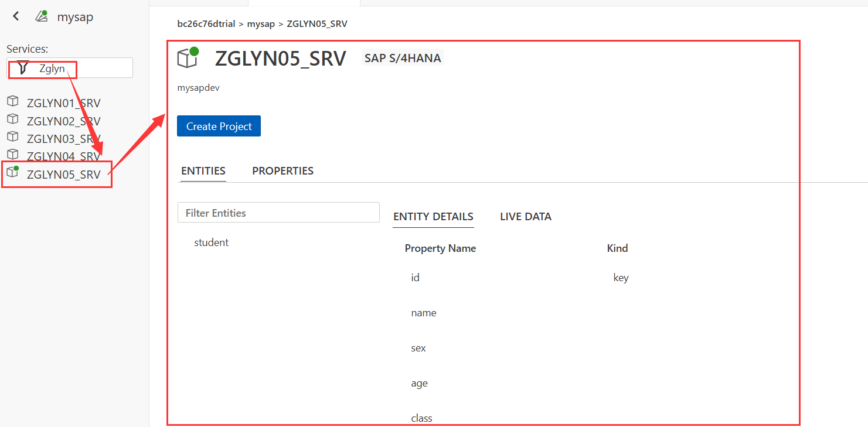Click the cube icon beside ZGLYN01_SRV
The image size is (868, 427).
pyautogui.click(x=12, y=101)
